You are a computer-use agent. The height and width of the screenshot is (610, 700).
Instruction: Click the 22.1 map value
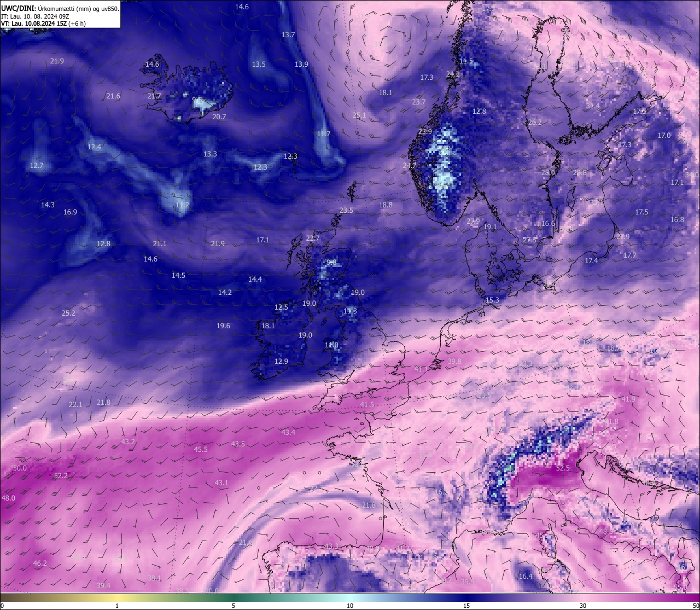75,405
